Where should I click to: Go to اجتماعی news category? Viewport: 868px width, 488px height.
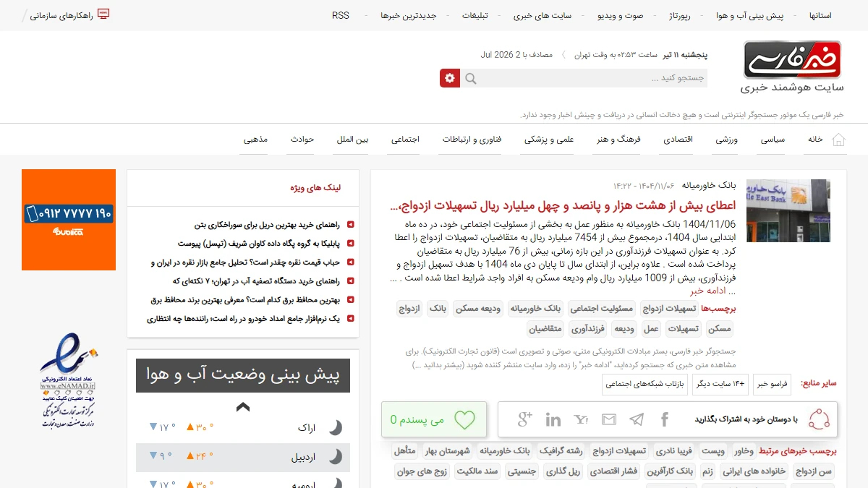point(406,140)
